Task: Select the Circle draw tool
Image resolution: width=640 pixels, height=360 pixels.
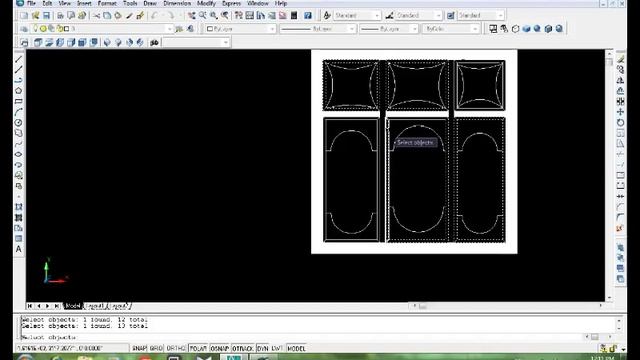Action: point(19,122)
